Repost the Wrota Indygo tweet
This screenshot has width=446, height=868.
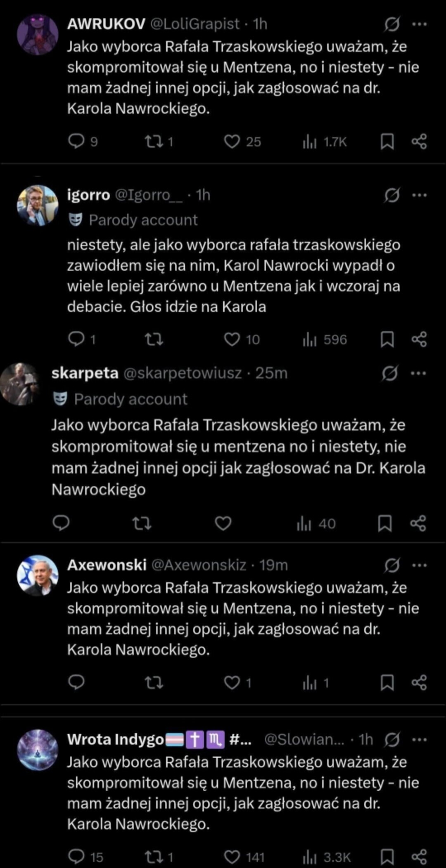coord(154,857)
